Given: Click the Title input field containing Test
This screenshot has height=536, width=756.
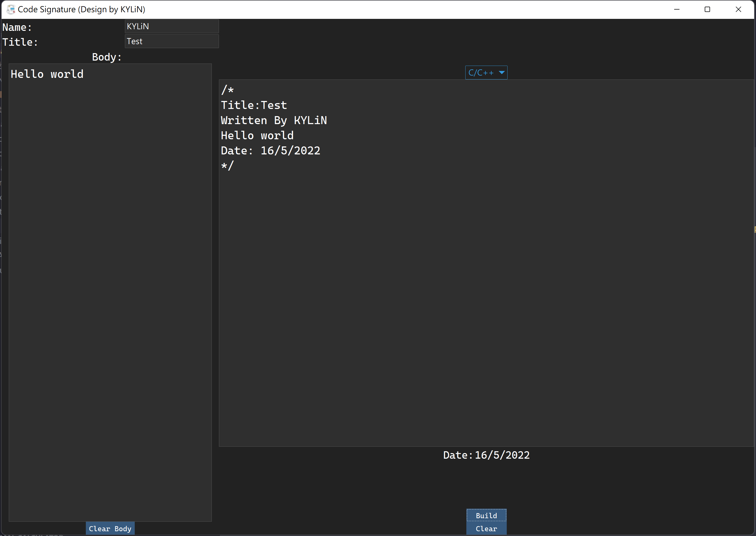Looking at the screenshot, I should [x=172, y=41].
